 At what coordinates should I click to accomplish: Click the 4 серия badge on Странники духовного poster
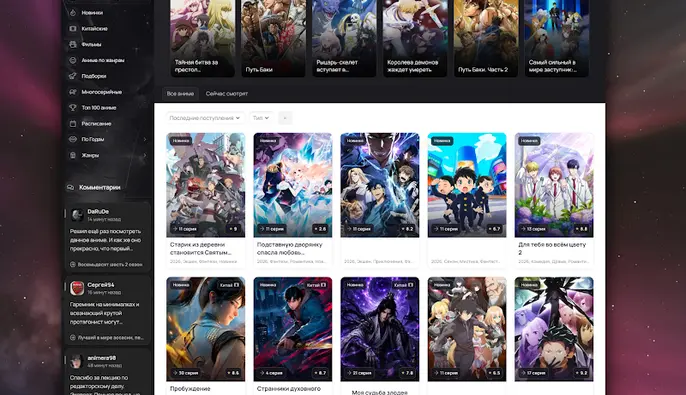point(272,373)
